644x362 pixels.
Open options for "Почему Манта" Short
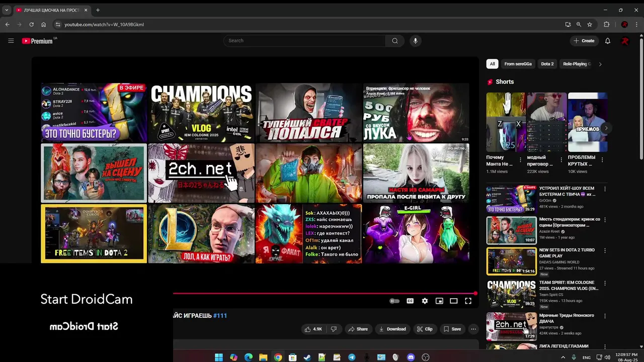(521, 160)
